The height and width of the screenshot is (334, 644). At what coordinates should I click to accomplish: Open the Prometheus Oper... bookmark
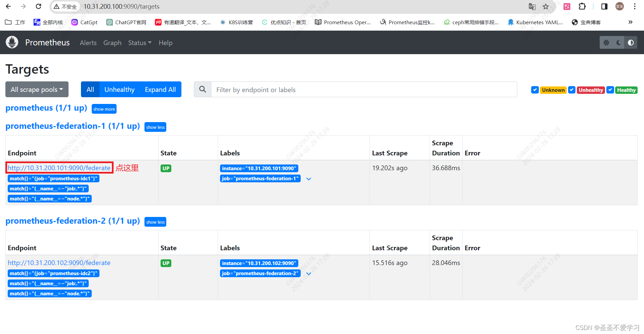pos(343,22)
